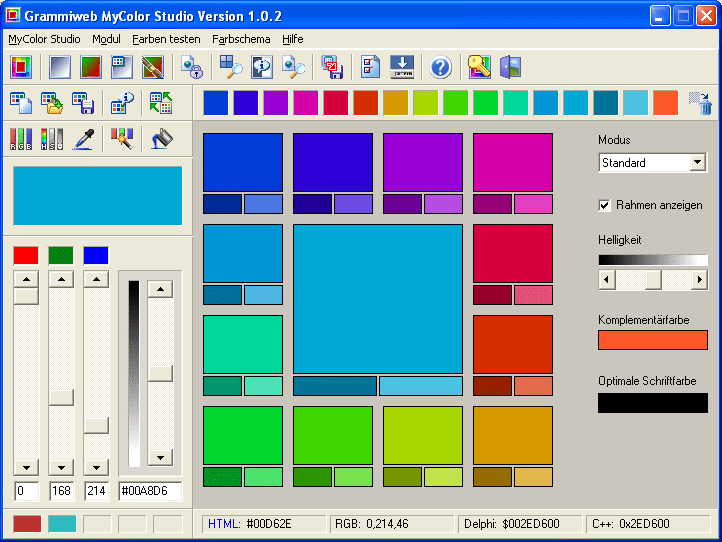
Task: Open help with the question mark icon
Action: click(x=441, y=67)
